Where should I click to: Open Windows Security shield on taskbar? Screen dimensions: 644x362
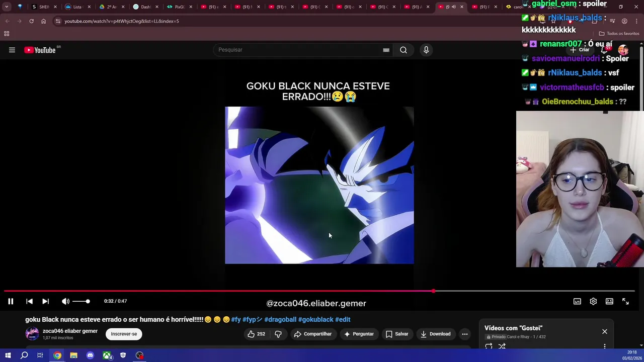pos(123,355)
